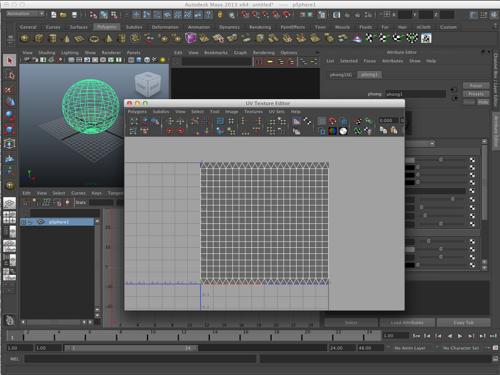This screenshot has height=375, width=500.
Task: Click the Open Scene folder icon
Action: (x=63, y=15)
